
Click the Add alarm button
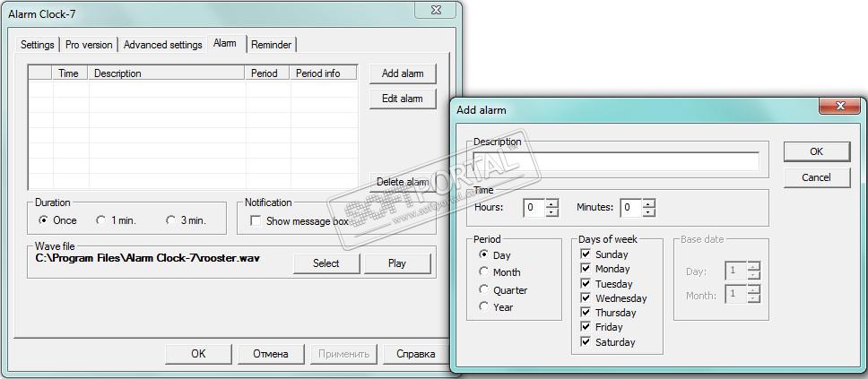pyautogui.click(x=403, y=73)
